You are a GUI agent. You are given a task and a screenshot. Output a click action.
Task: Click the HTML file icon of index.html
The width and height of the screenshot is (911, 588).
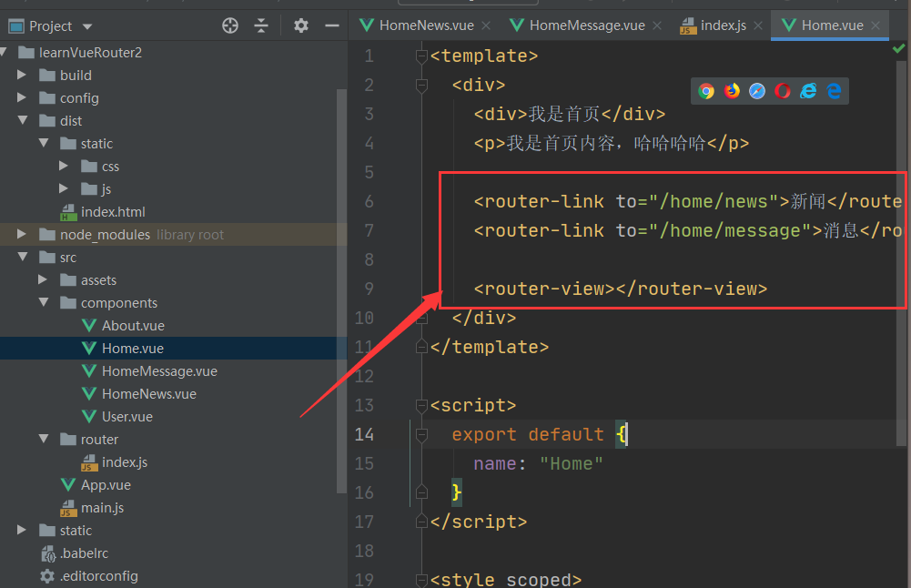[68, 213]
